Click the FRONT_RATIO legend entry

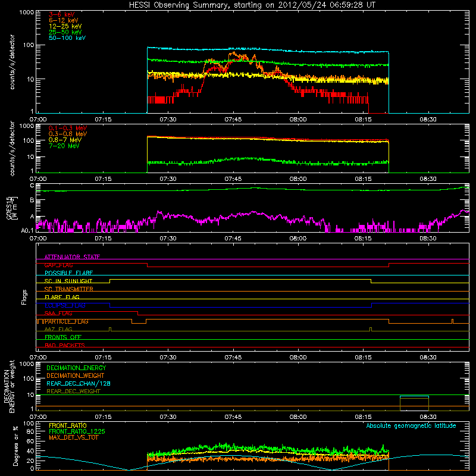(x=68, y=425)
